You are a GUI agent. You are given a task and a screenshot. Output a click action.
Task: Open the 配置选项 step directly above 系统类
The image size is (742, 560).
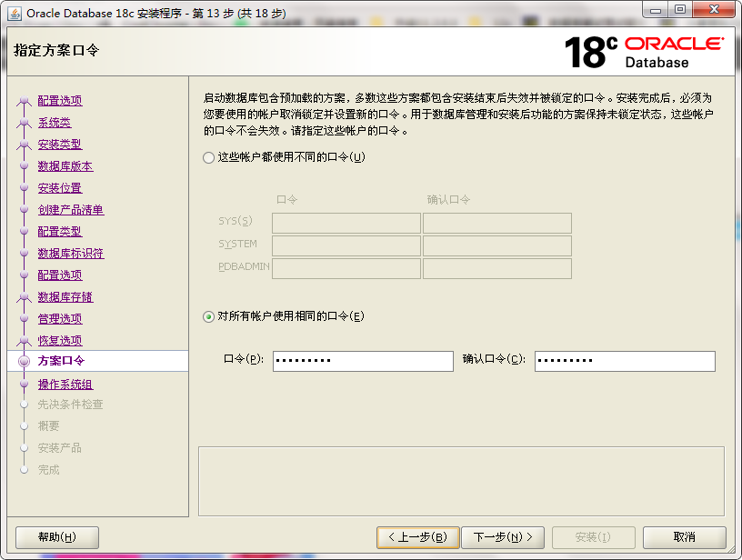click(x=60, y=101)
